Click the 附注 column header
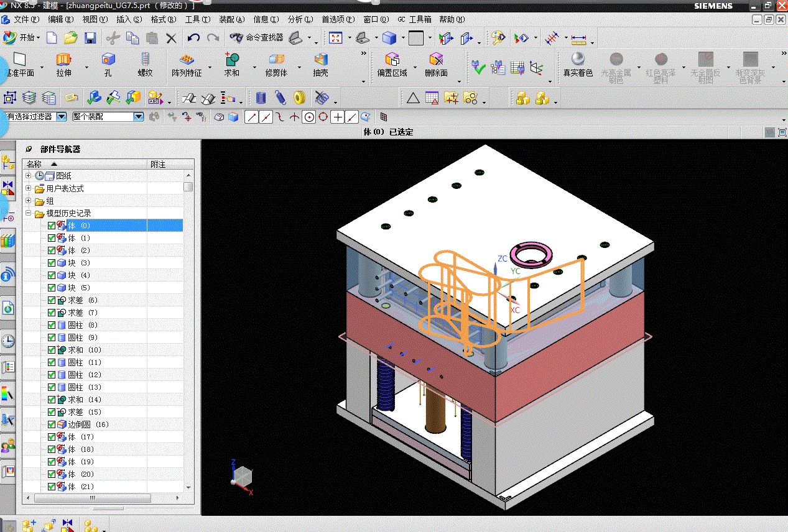This screenshot has width=788, height=532. pos(170,164)
